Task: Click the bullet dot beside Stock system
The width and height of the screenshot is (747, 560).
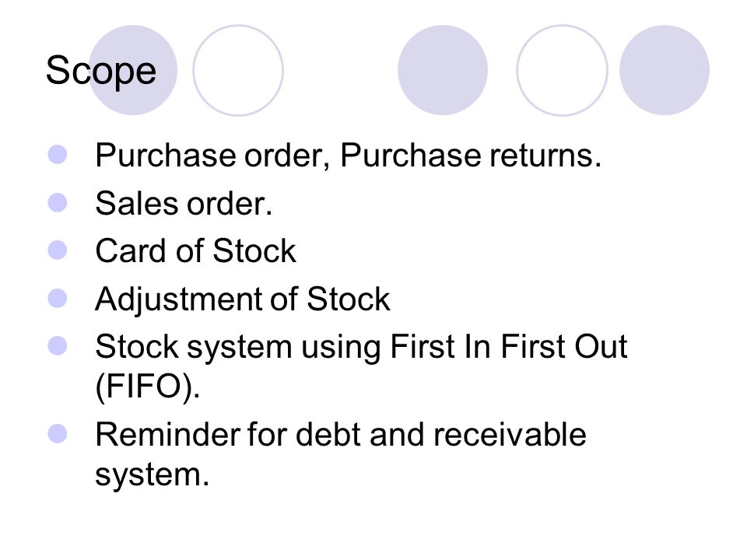Action: tap(58, 345)
